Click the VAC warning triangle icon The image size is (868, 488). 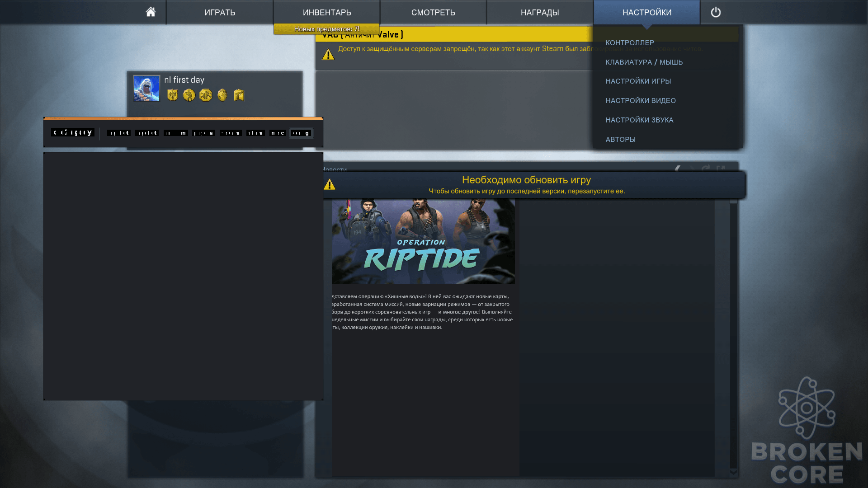328,55
